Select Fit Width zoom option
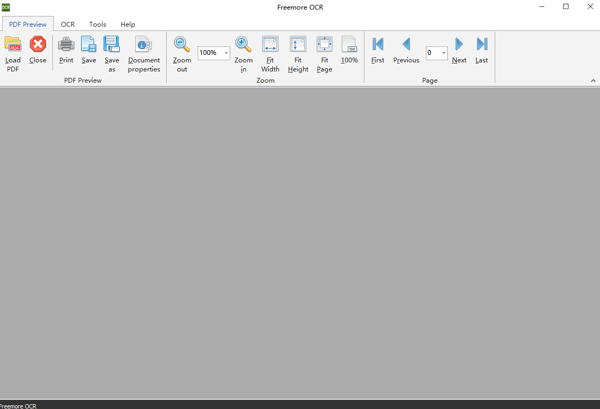Viewport: 600px width, 409px height. pyautogui.click(x=270, y=45)
